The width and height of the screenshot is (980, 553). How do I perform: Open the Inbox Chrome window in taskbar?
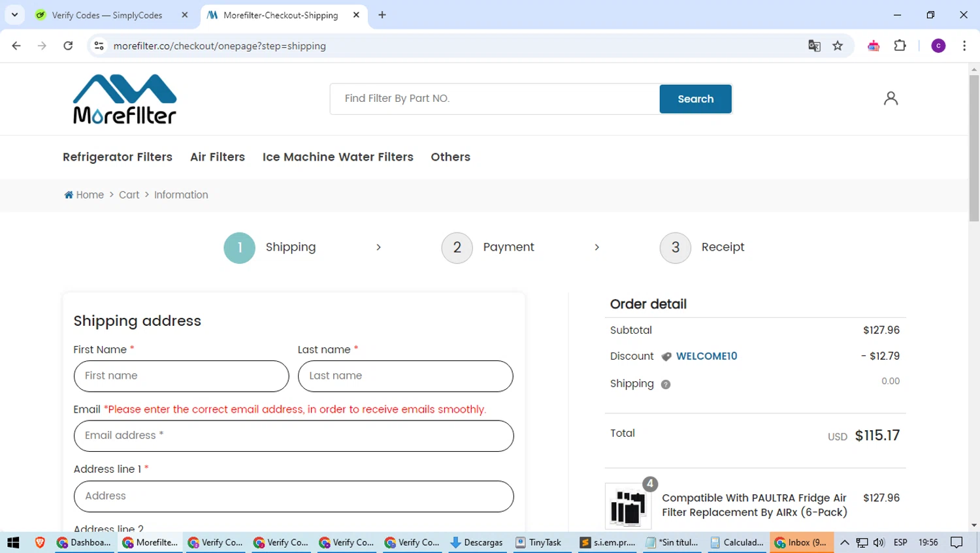tap(802, 543)
